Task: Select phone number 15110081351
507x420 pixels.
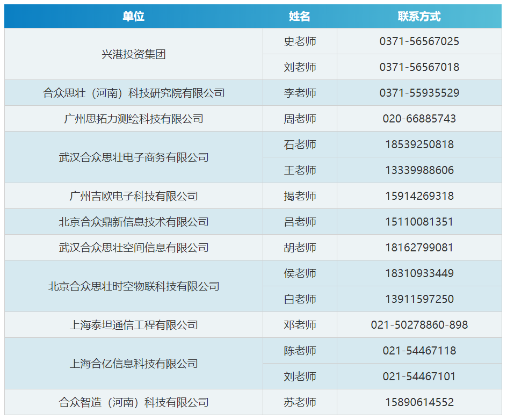Action: click(419, 222)
